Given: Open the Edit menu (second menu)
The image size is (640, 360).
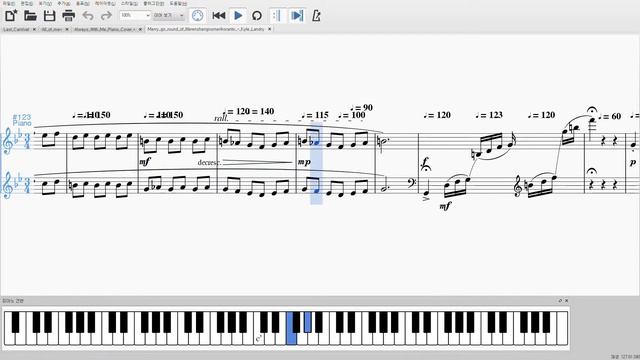Looking at the screenshot, I should [27, 3].
